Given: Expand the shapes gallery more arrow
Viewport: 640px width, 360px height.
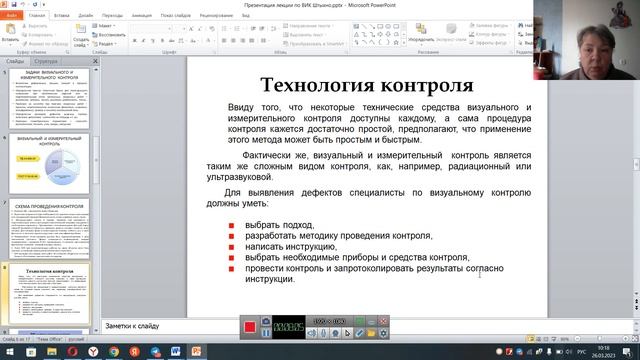Looking at the screenshot, I should 404,42.
